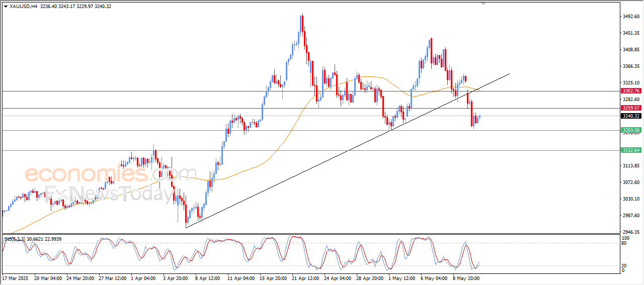
Task: Click the FxNewsToday watermark text
Action: coord(108,194)
